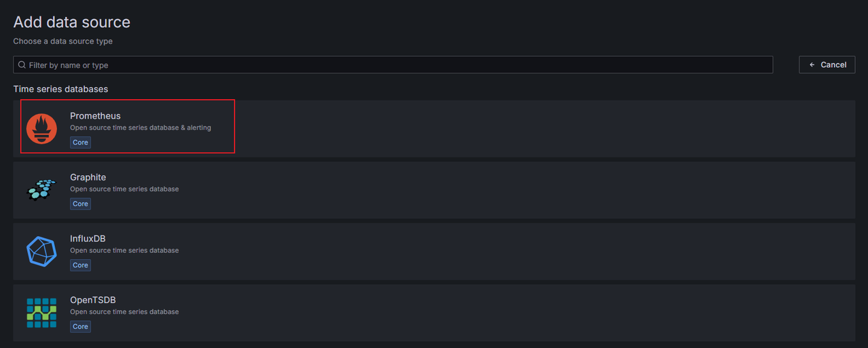Click the Core badge under OpenTSDB
Image resolution: width=868 pixels, height=348 pixels.
pos(80,326)
